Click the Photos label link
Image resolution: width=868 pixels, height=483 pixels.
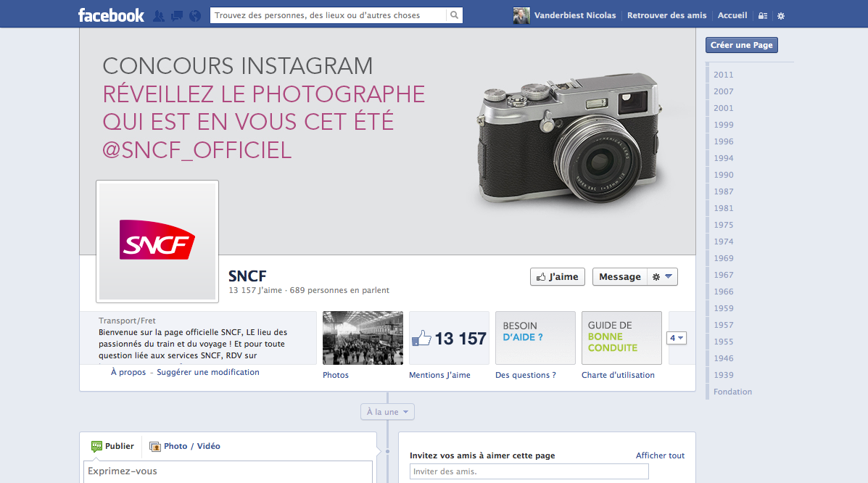(336, 375)
